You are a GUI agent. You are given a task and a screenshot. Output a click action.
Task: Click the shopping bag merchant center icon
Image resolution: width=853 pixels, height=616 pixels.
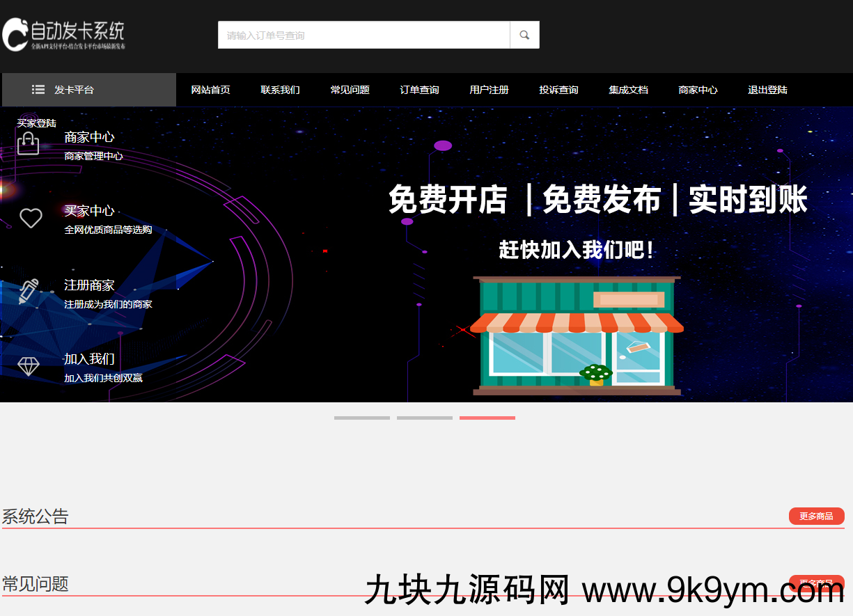pyautogui.click(x=28, y=143)
